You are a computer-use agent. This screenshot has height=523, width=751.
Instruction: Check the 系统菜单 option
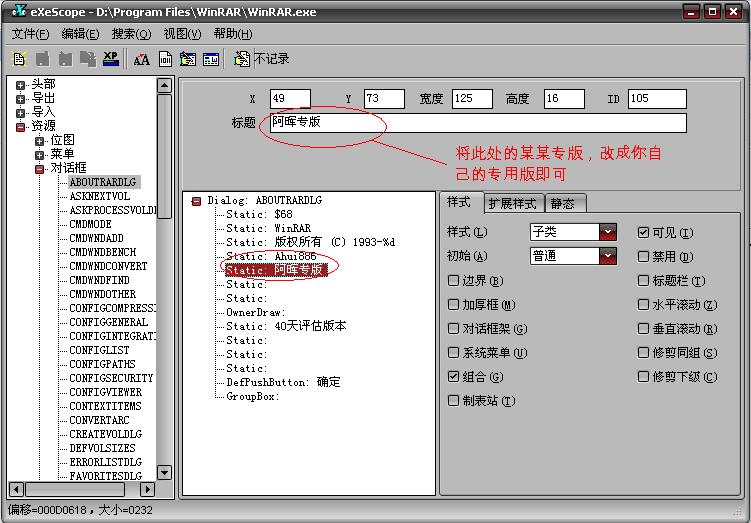(x=453, y=352)
